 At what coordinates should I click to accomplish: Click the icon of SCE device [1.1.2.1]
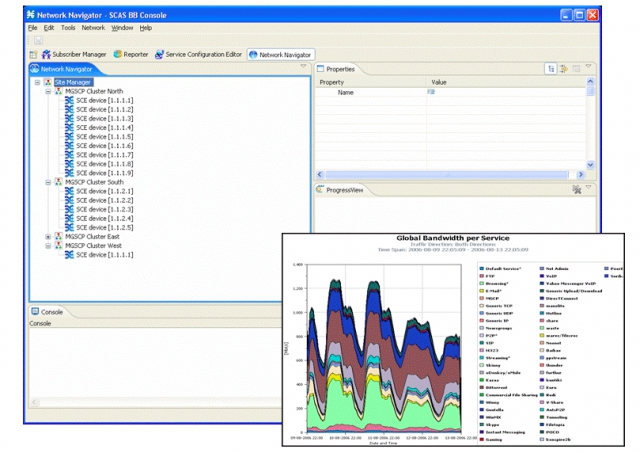click(69, 191)
